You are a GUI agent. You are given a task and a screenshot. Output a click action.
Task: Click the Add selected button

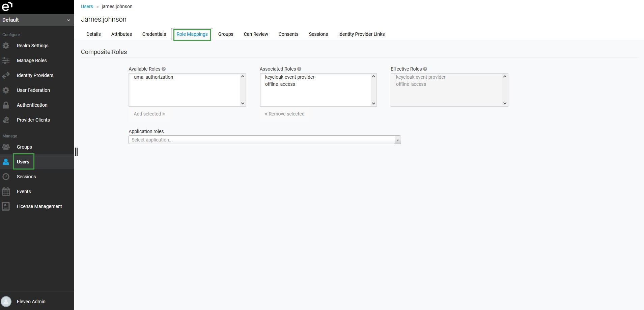[x=149, y=114]
